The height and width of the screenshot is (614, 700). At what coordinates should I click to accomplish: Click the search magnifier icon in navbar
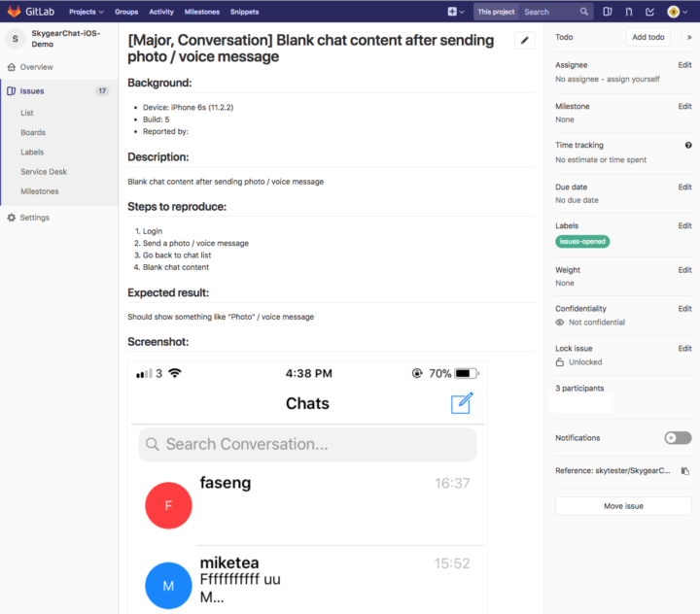click(584, 12)
